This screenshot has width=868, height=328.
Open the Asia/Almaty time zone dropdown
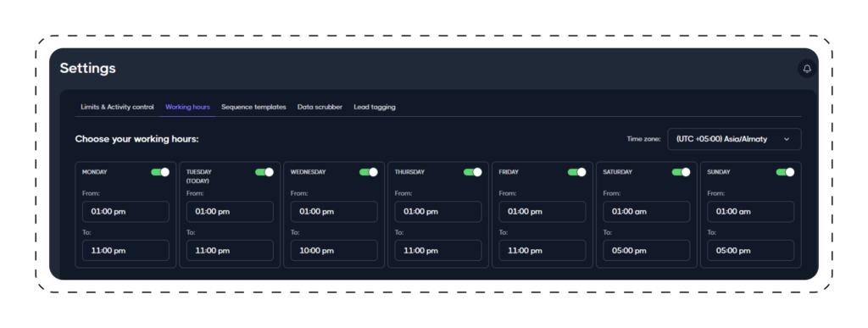(734, 139)
